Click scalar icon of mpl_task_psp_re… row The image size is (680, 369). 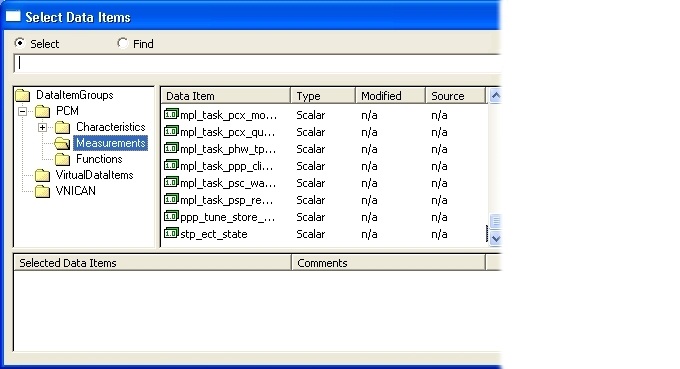(x=171, y=199)
